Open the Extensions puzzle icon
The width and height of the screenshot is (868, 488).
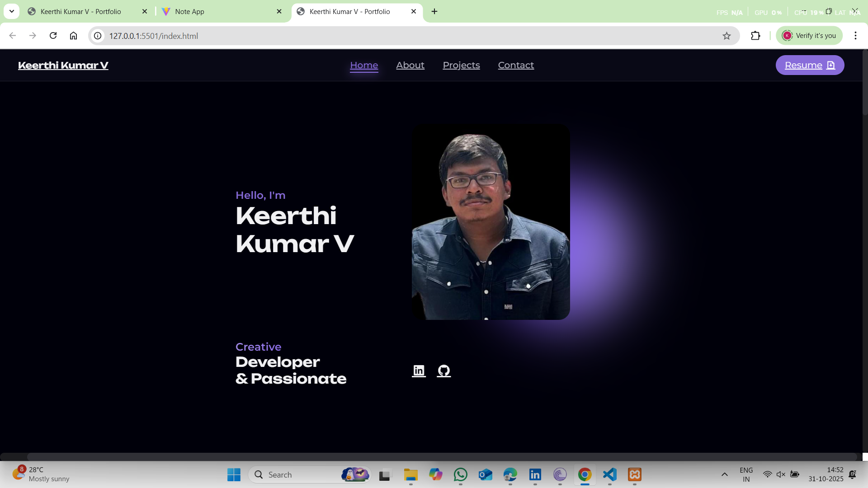click(x=755, y=36)
